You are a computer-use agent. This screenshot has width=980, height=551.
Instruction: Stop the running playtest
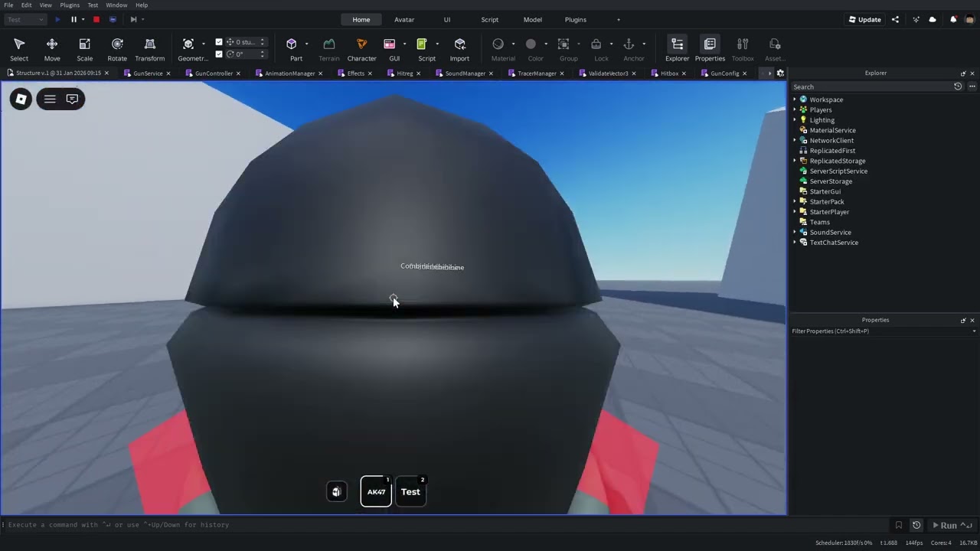96,19
